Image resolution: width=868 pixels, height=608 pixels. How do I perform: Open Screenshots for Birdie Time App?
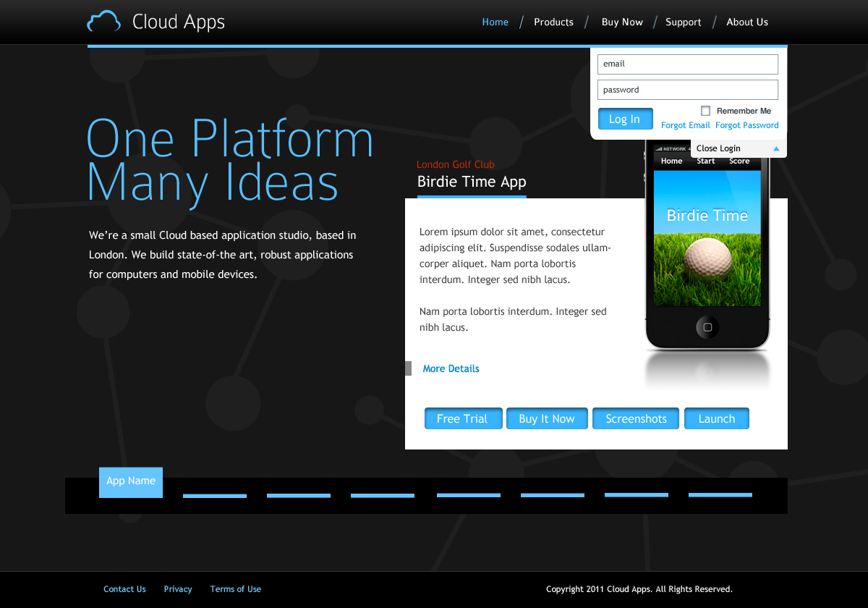636,419
